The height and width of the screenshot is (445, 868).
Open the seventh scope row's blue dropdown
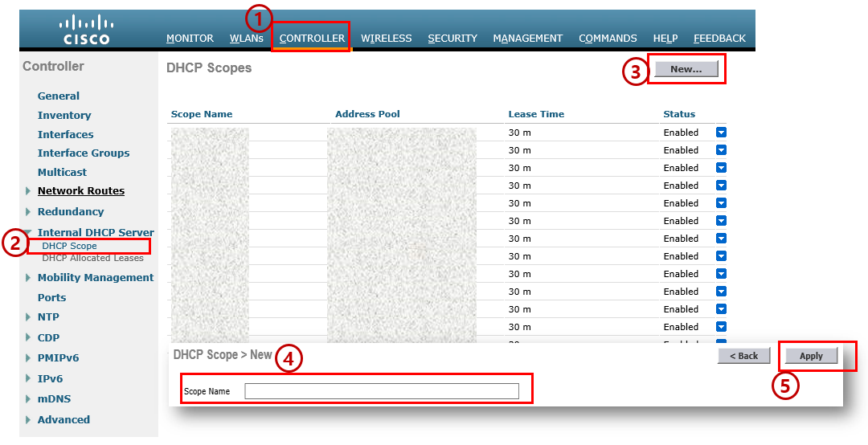(x=721, y=239)
